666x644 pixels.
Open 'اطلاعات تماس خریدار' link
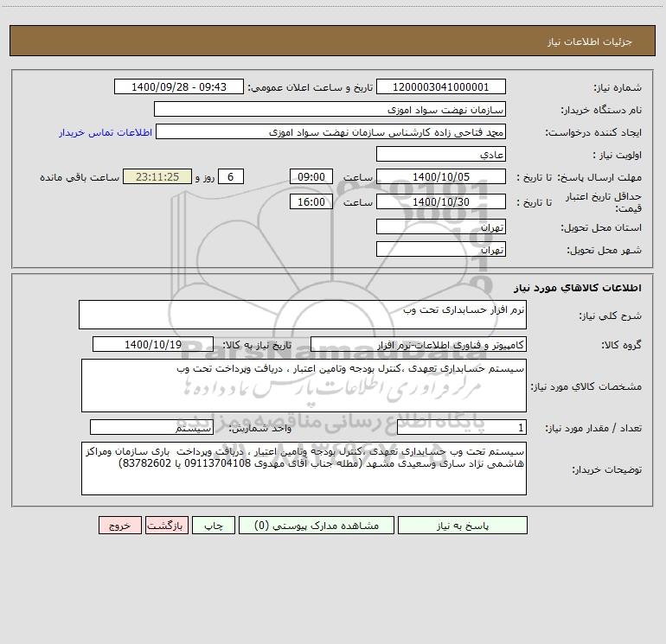tap(106, 132)
